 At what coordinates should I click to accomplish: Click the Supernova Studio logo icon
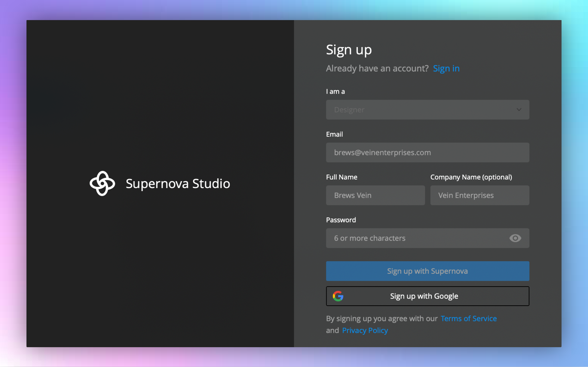pos(102,183)
